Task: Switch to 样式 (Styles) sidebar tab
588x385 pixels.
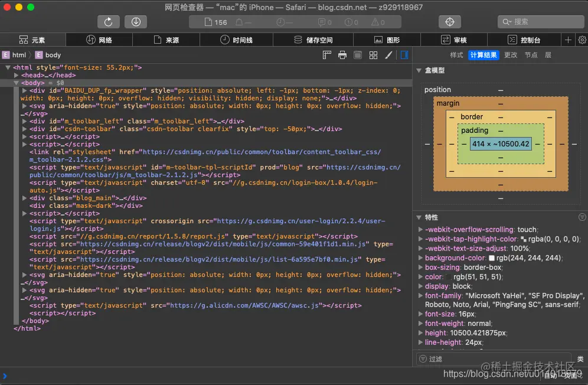Action: tap(456, 55)
